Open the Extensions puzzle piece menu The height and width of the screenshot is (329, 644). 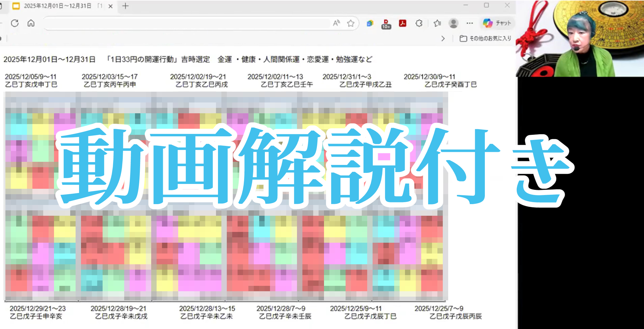(x=419, y=23)
